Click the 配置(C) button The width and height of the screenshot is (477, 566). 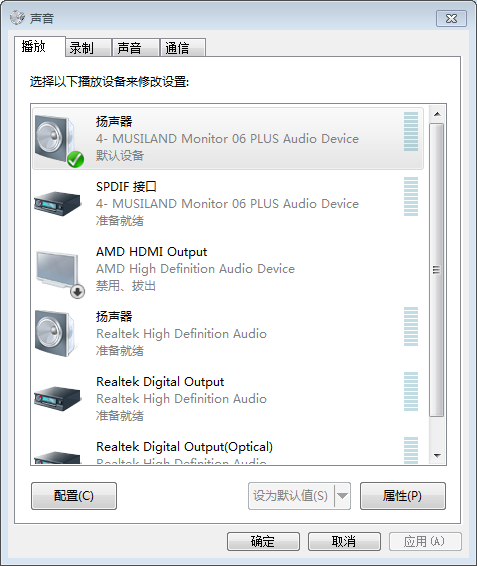(74, 496)
